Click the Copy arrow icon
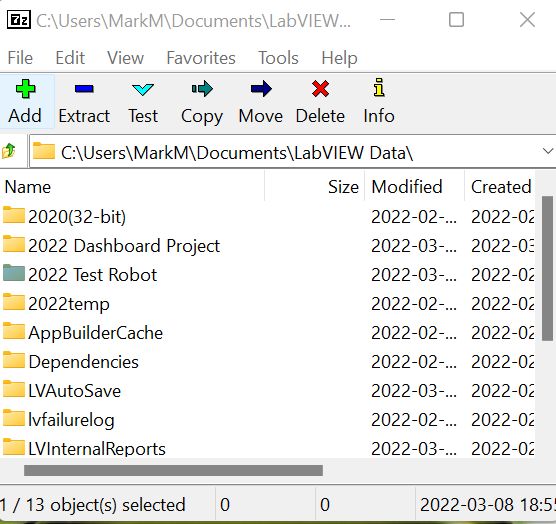 (x=202, y=89)
